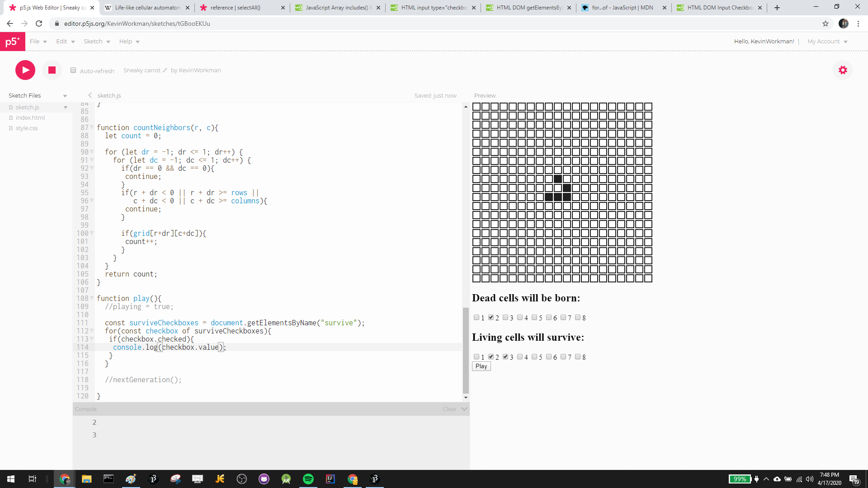Open Task View on the taskbar
Viewport: 868px width, 488px height.
point(32,479)
